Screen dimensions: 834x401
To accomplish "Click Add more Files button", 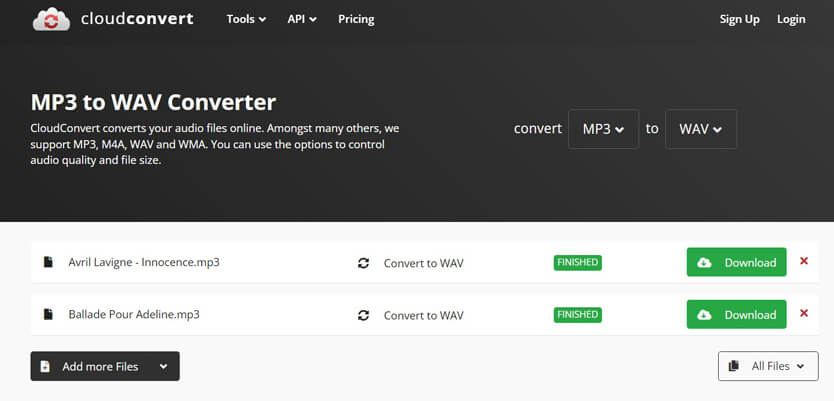I will tap(105, 366).
